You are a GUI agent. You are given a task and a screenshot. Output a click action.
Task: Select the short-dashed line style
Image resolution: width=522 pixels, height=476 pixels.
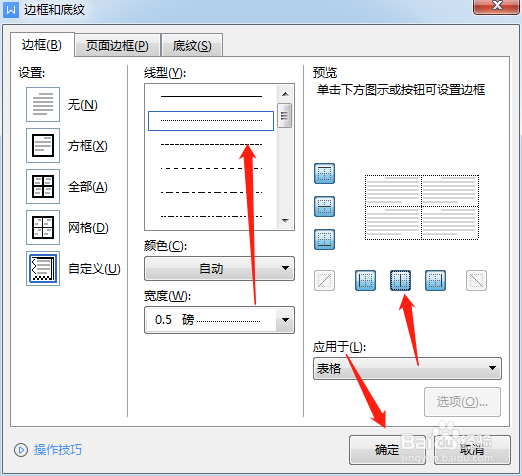point(211,145)
